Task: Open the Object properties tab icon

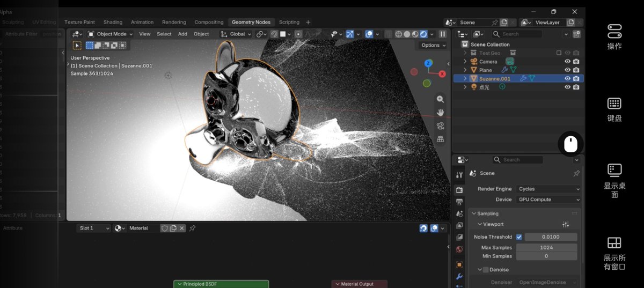Action: 459,264
